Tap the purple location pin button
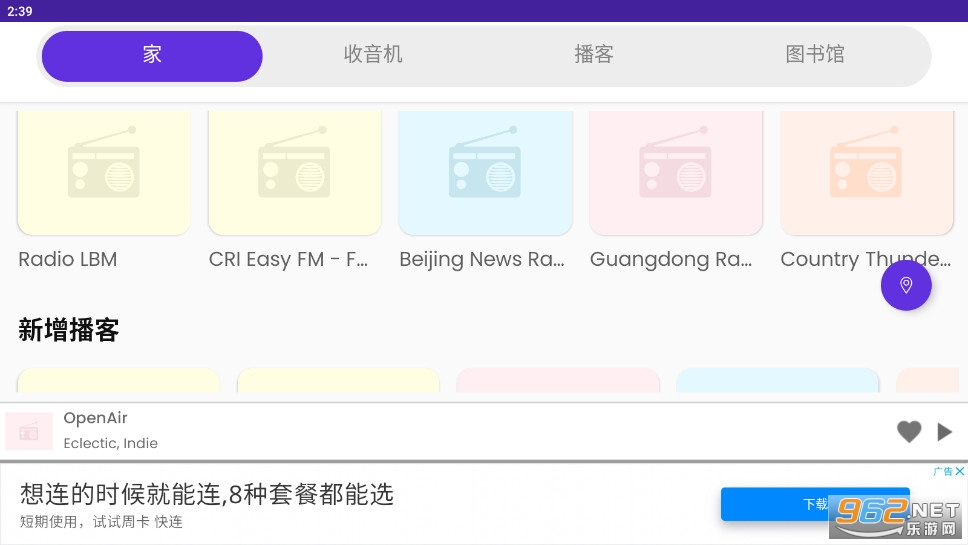 906,285
